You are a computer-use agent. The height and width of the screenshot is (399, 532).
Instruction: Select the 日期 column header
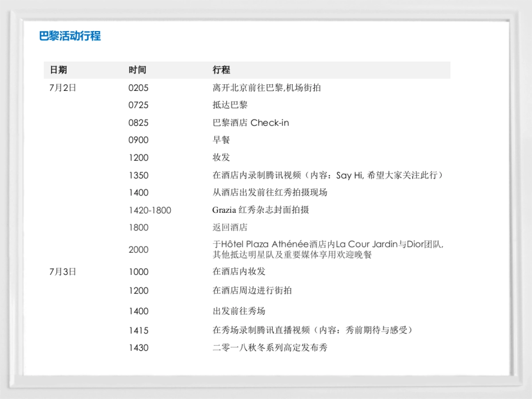pos(58,70)
